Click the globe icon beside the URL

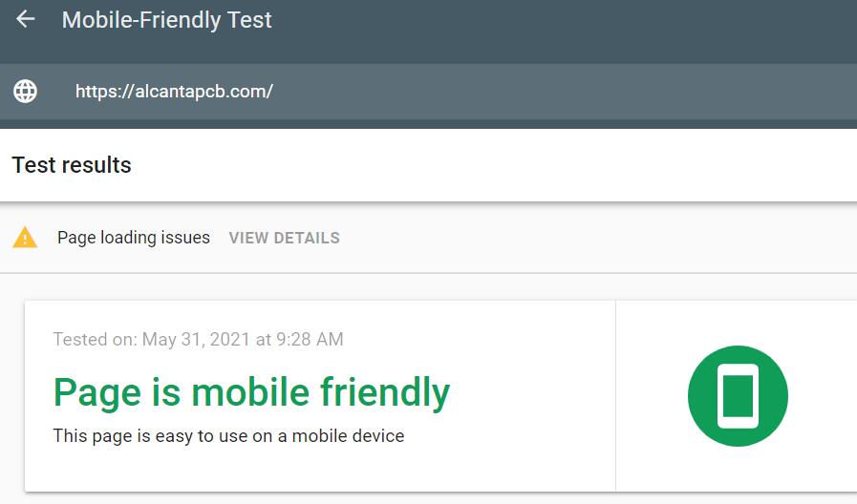pos(25,91)
